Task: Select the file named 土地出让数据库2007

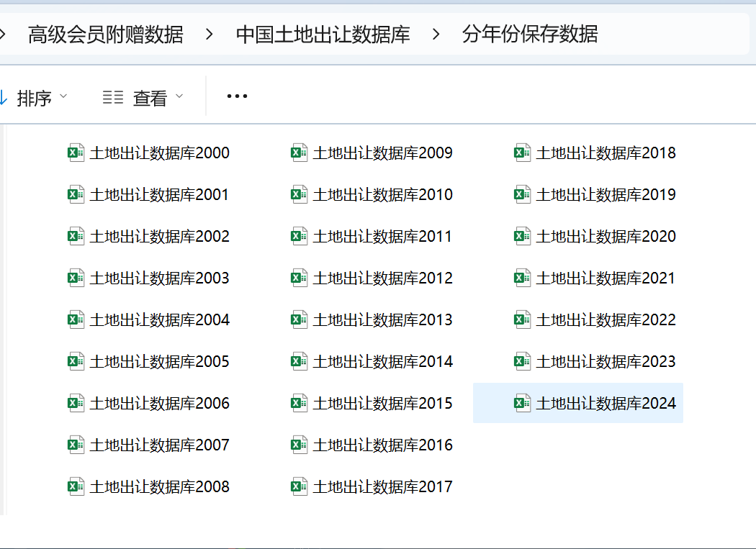Action: [x=159, y=445]
